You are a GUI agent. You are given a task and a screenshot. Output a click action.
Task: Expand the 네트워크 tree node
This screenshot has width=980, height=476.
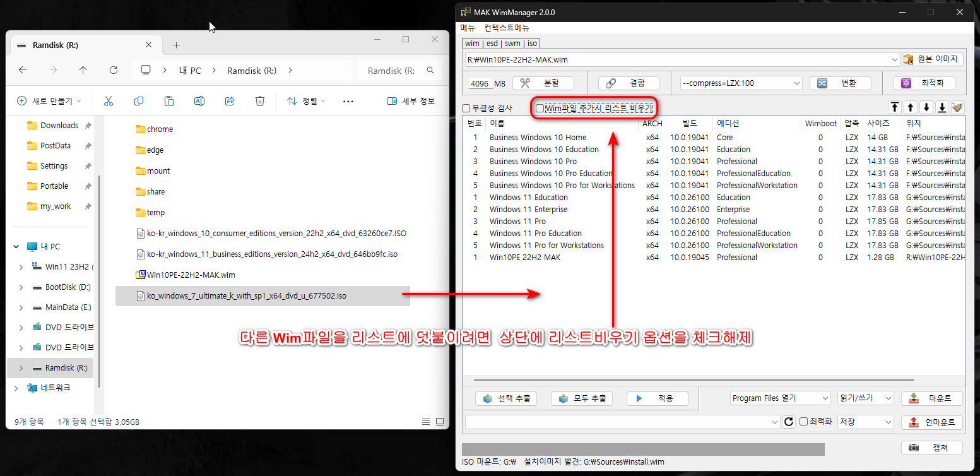(16, 388)
